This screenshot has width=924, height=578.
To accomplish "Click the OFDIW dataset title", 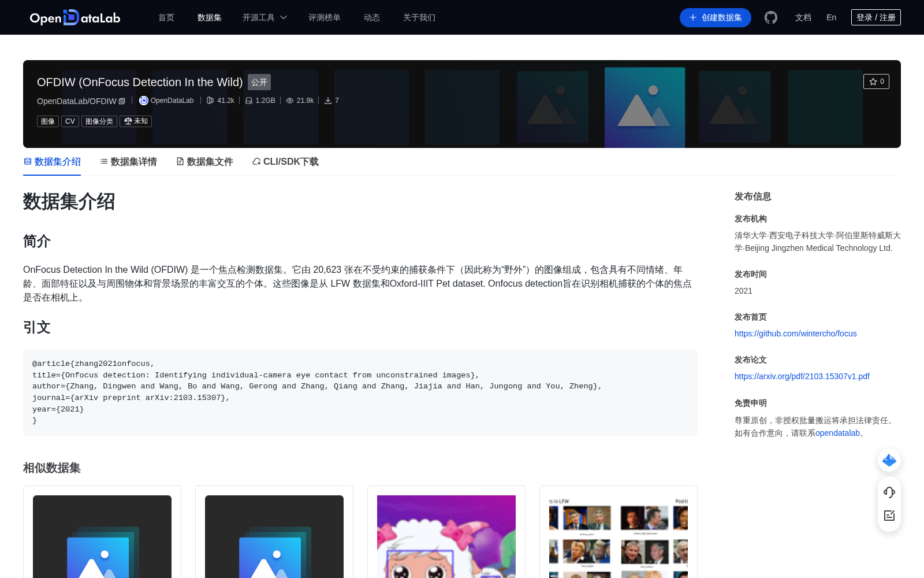I will click(140, 82).
